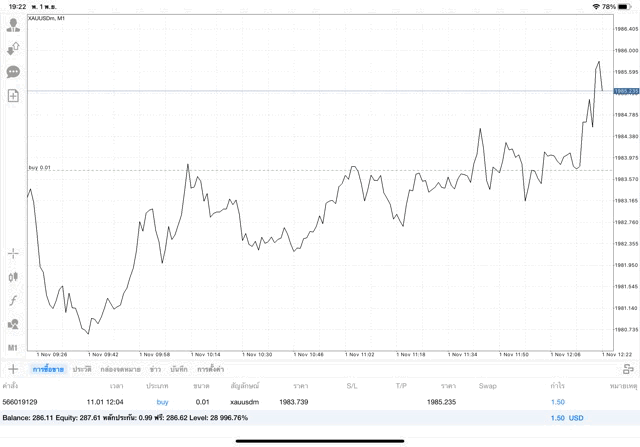The height and width of the screenshot is (447, 640).
Task: Tap open time 11.01 12:04
Action: coord(105,402)
